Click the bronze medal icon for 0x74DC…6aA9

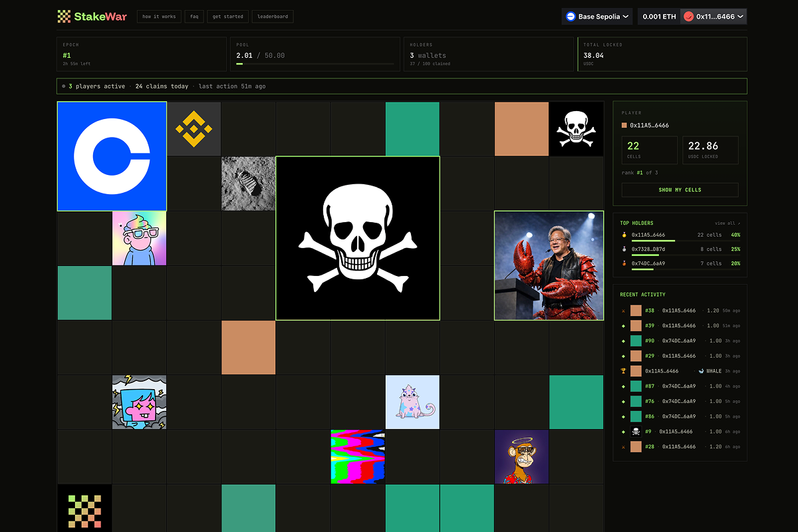624,263
